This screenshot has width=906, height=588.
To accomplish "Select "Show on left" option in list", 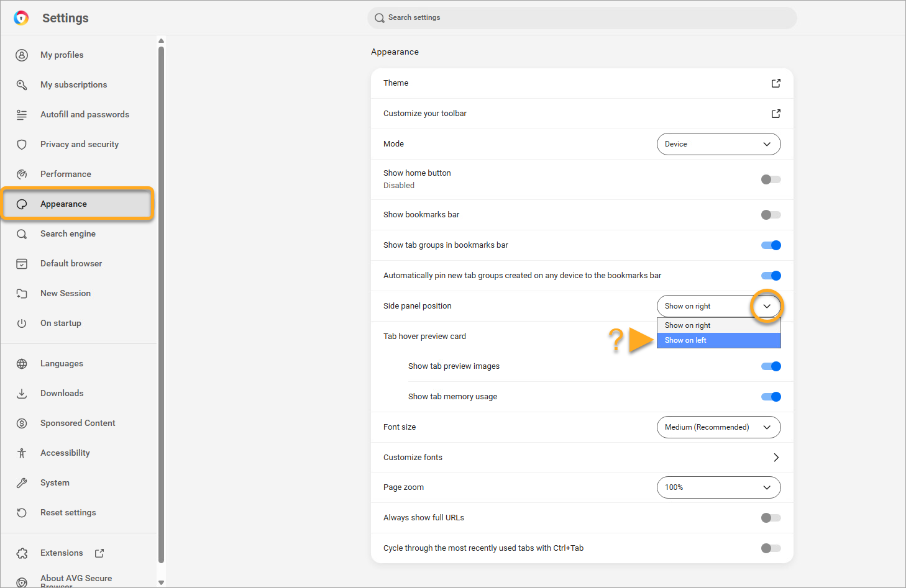I will click(718, 340).
